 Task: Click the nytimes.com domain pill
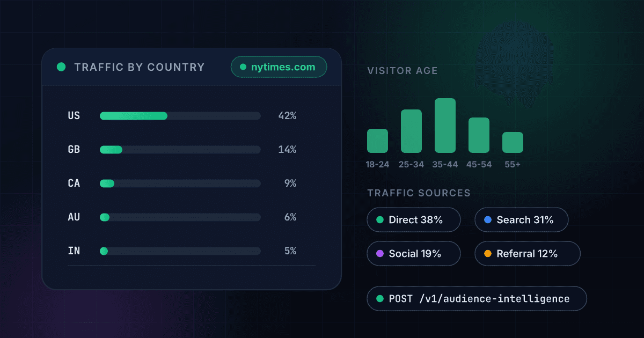tap(279, 67)
